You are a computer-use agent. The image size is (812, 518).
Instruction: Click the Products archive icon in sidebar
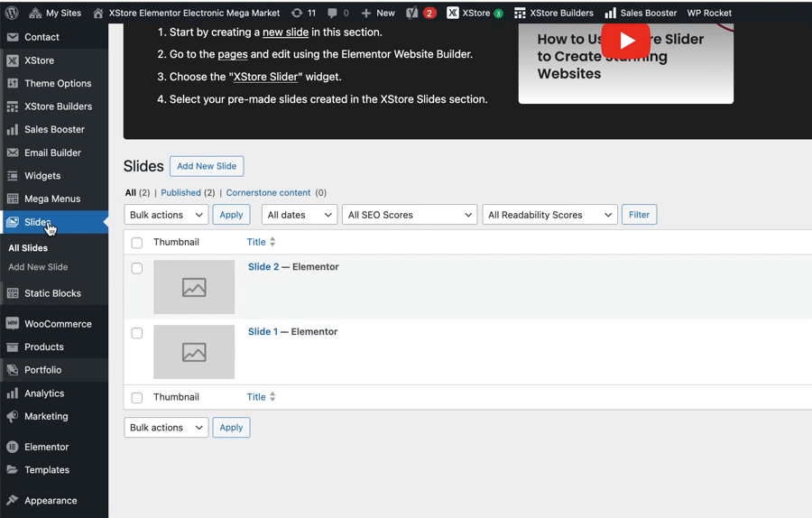pyautogui.click(x=13, y=347)
